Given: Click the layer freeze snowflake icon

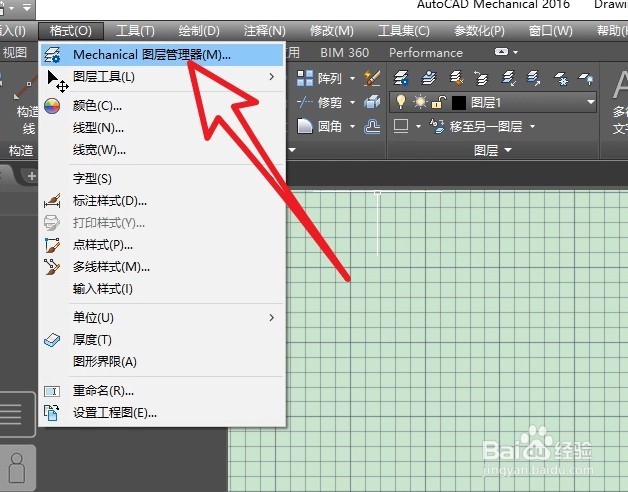Looking at the screenshot, I should click(x=561, y=78).
